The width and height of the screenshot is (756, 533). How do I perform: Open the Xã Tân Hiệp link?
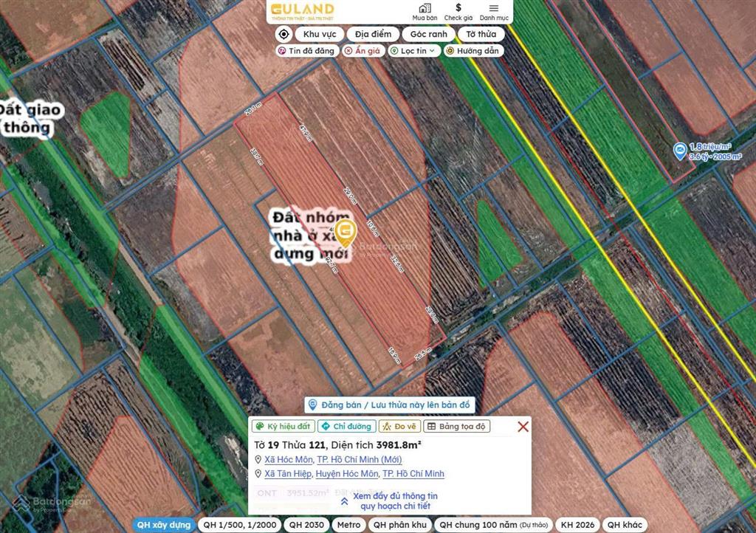point(288,474)
